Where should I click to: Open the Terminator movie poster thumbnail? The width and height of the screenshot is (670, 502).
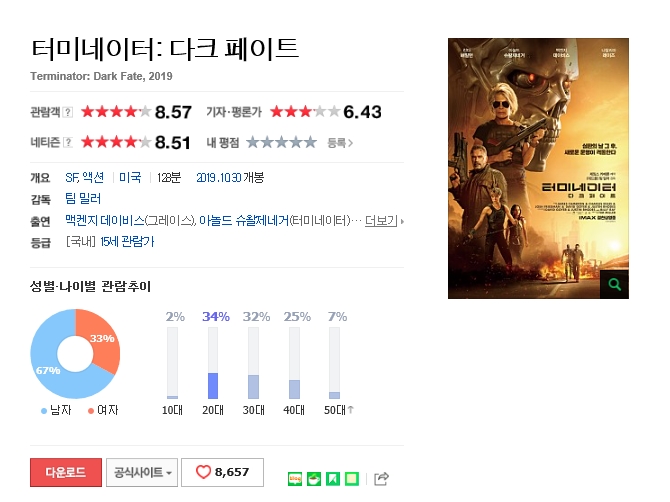[x=538, y=168]
